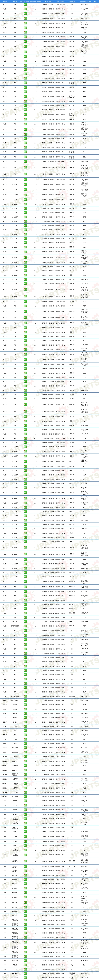
Task: Click the Moc silnika column header
Action: pyautogui.click(x=60, y=2)
